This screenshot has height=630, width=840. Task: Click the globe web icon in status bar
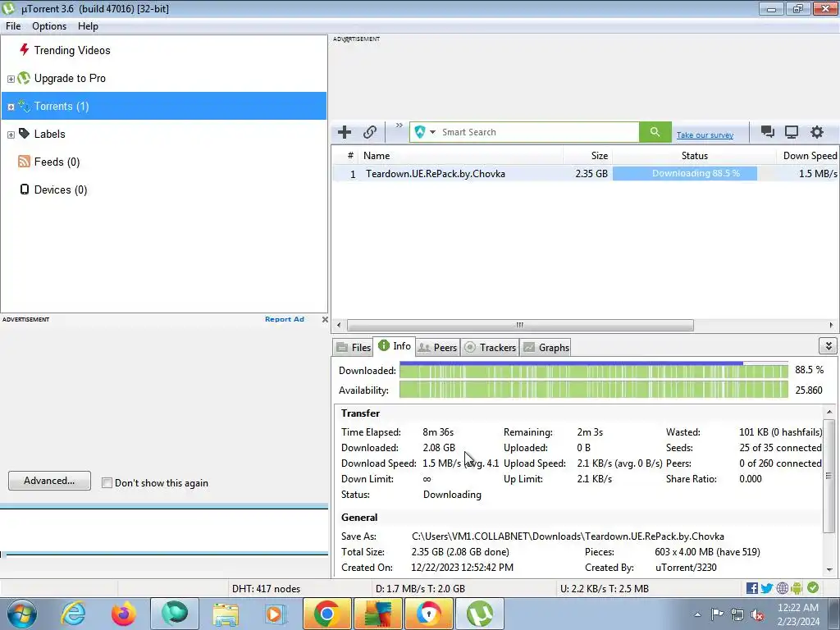point(782,588)
